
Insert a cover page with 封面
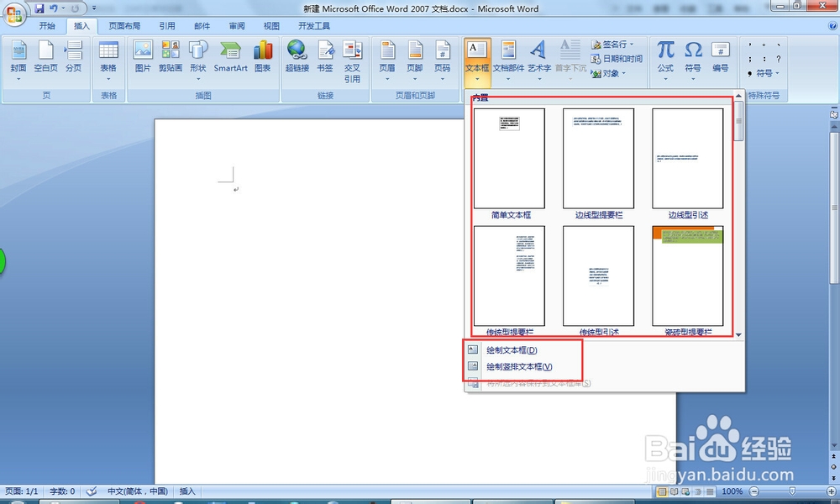tap(18, 60)
